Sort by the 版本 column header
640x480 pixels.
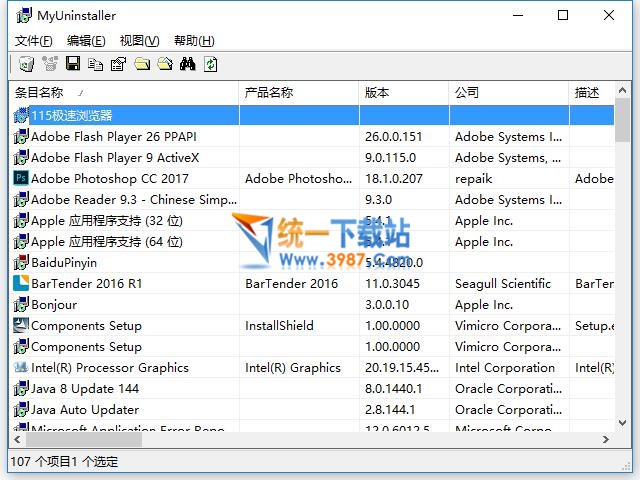(404, 93)
